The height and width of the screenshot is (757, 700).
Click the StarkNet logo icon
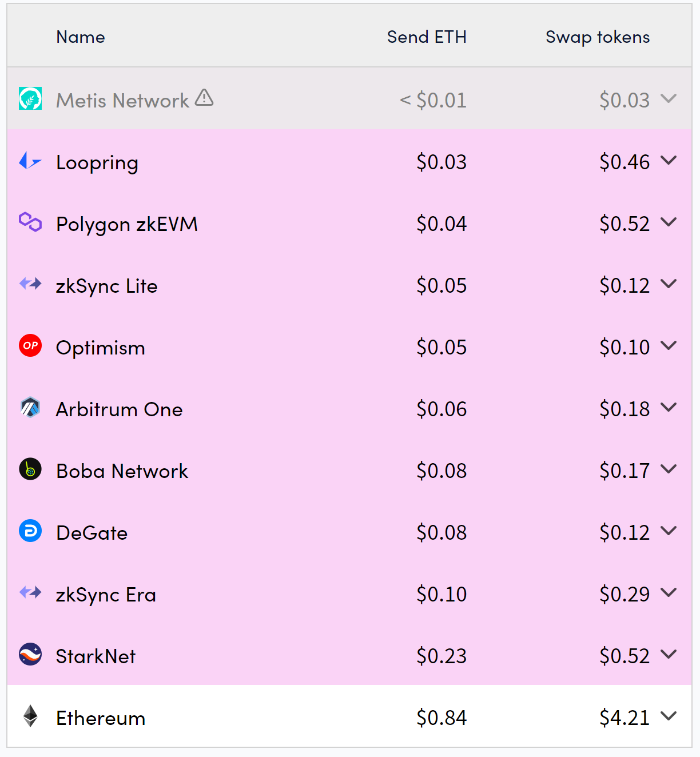[x=30, y=654]
